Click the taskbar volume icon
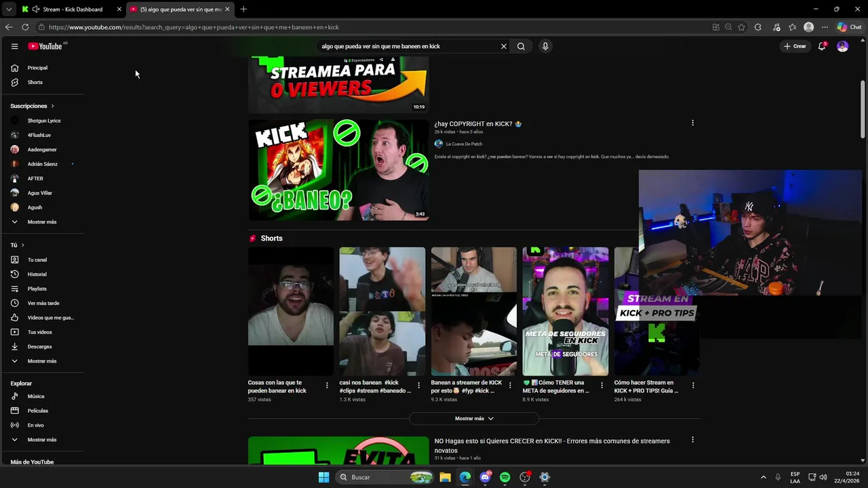The image size is (868, 488). [x=823, y=477]
